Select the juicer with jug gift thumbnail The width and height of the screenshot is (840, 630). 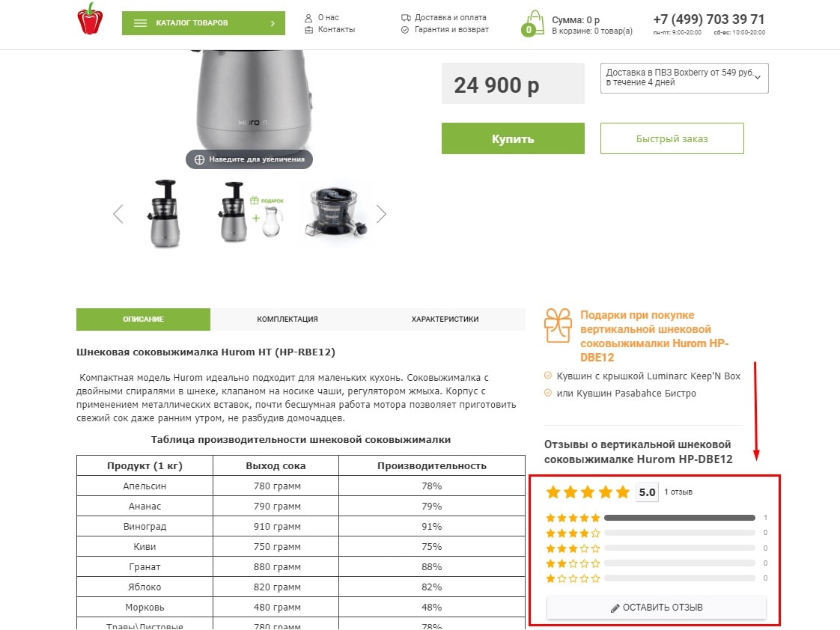250,214
